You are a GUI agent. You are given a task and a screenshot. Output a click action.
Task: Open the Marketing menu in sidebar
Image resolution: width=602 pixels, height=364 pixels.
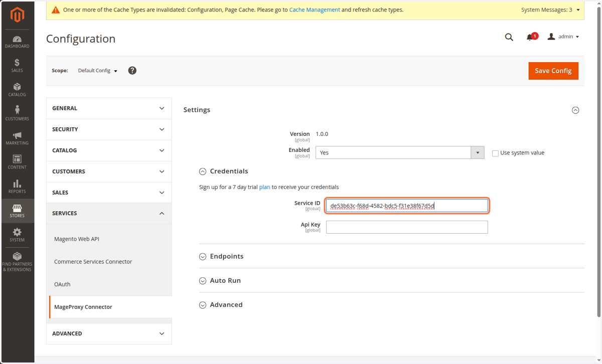click(17, 138)
